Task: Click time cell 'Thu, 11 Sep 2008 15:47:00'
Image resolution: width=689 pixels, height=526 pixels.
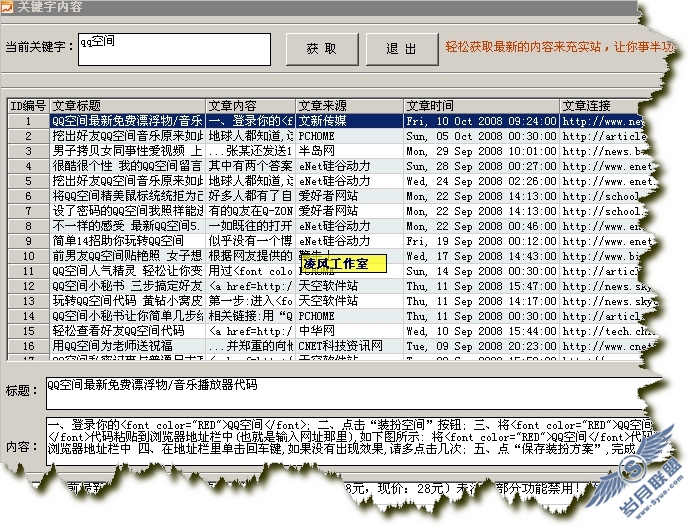Action: coord(482,286)
